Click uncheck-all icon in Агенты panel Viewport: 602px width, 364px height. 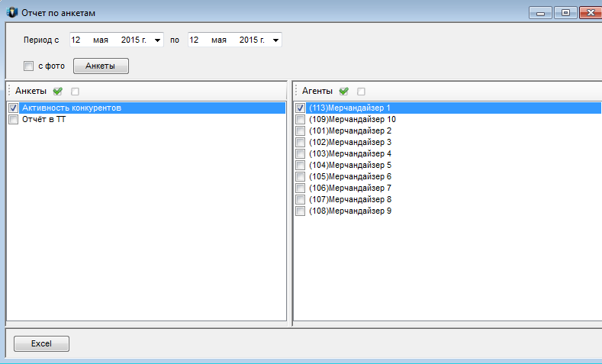tap(361, 91)
